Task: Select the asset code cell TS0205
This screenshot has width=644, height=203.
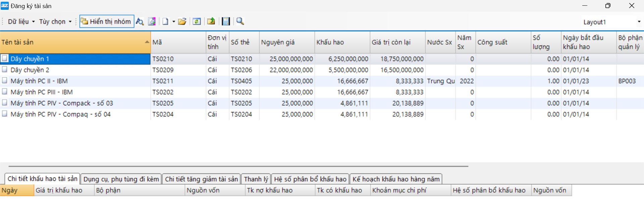Action: pyautogui.click(x=163, y=103)
